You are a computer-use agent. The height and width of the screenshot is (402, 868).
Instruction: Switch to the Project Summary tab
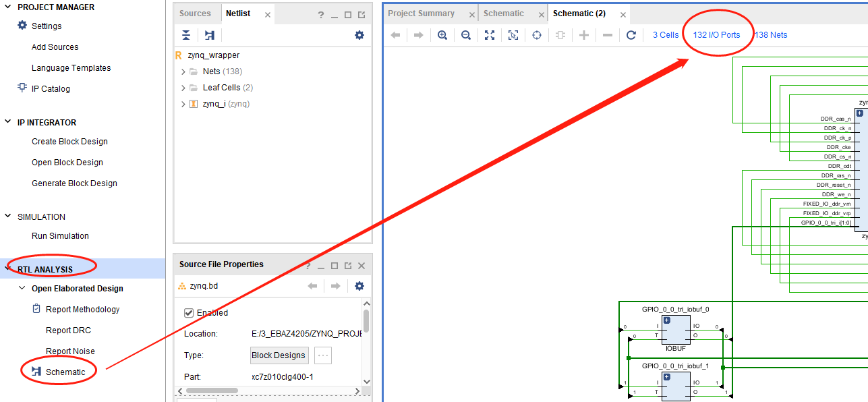point(421,13)
